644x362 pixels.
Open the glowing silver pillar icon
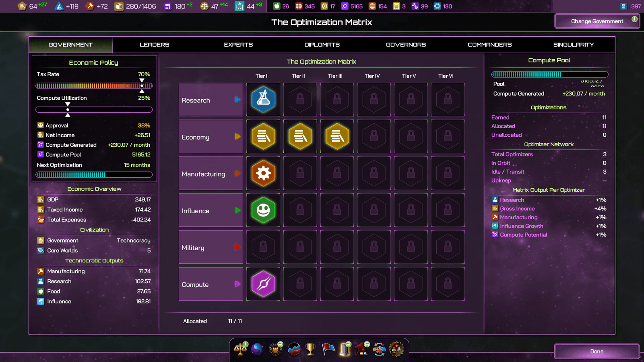click(345, 349)
